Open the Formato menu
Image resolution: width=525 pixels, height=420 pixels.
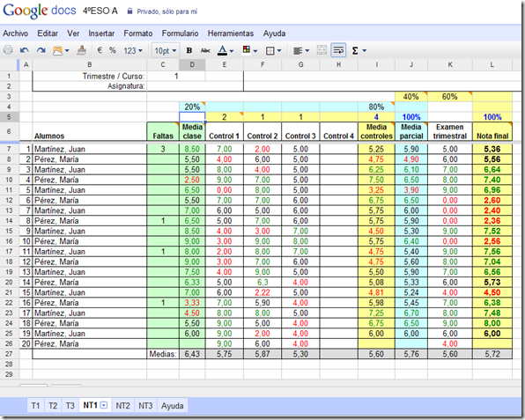(x=138, y=33)
